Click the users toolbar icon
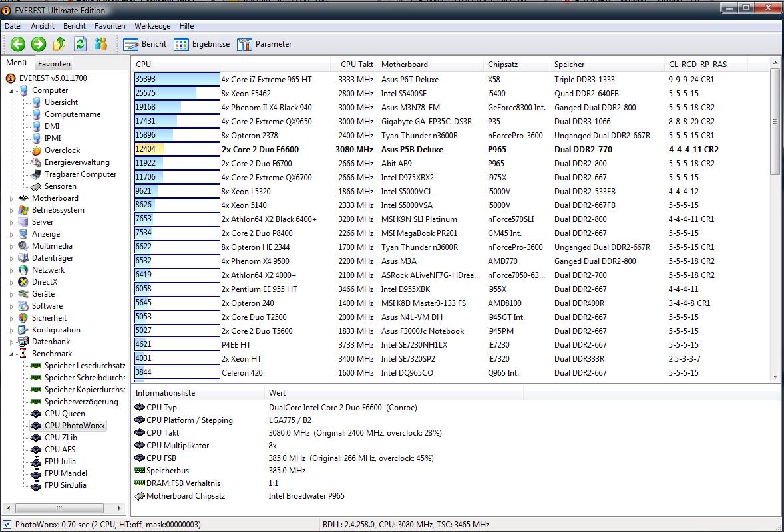The width and height of the screenshot is (784, 532). (x=101, y=44)
